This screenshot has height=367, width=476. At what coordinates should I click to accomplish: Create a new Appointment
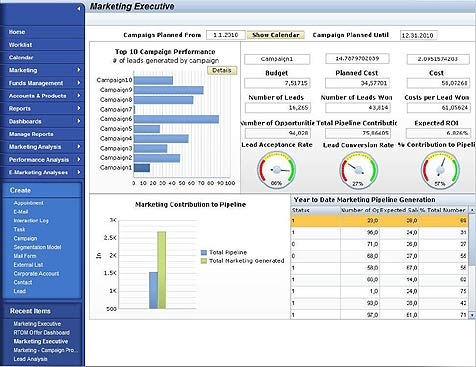pos(28,203)
